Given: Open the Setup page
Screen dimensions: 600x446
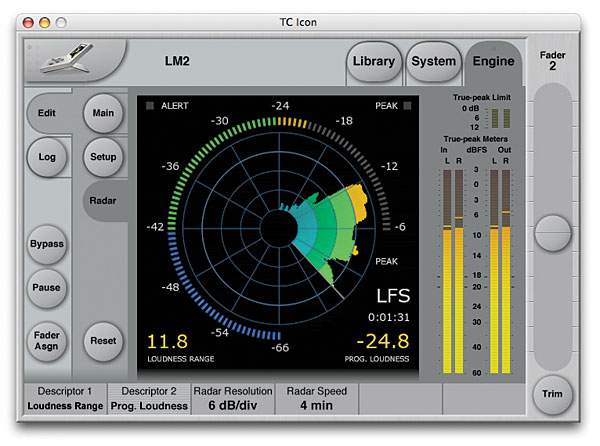Looking at the screenshot, I should click(103, 157).
